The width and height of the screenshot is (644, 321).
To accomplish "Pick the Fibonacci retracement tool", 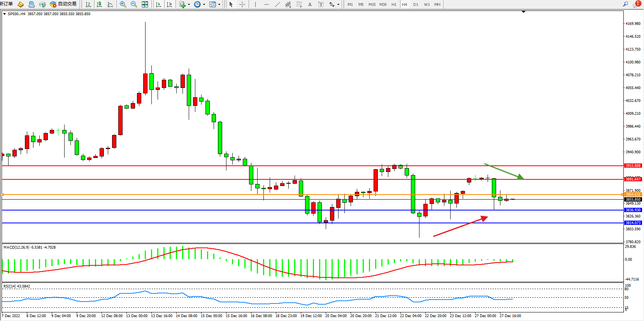I will pos(299,4).
